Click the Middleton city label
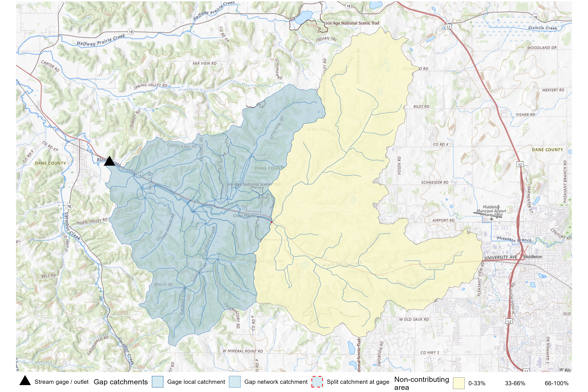This screenshot has width=588, height=392. click(x=532, y=257)
